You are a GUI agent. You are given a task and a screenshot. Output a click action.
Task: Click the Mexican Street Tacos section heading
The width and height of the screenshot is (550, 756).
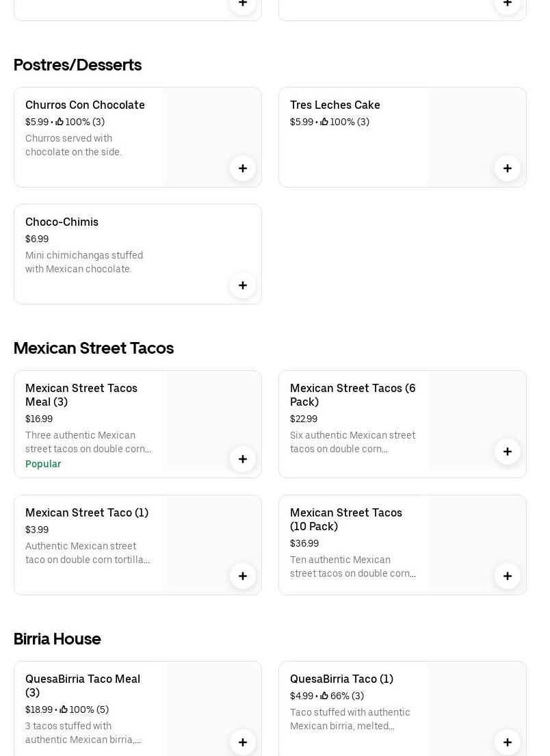coord(94,348)
